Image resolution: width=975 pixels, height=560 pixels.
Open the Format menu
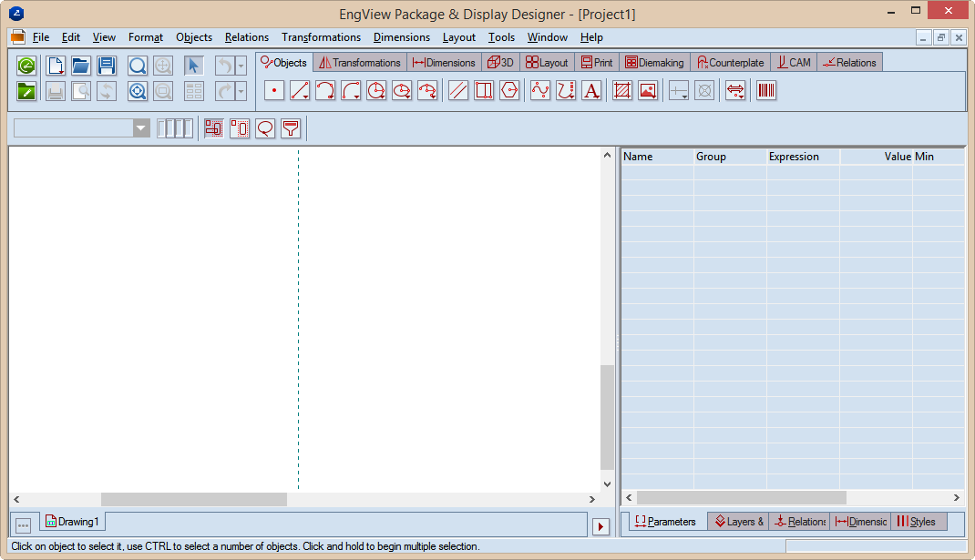point(146,37)
